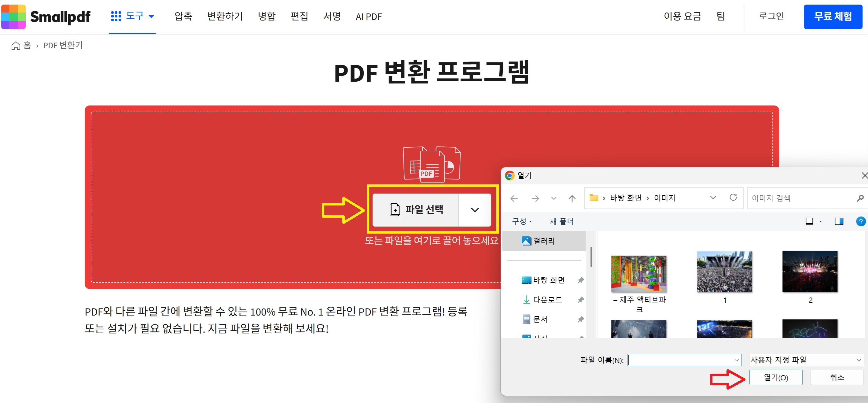Click the refresh icon in file dialog

tap(733, 198)
